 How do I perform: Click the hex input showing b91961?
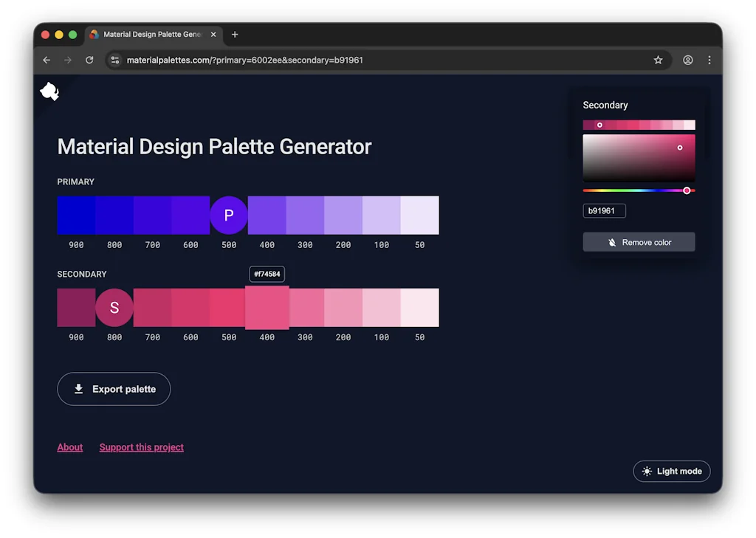(604, 210)
